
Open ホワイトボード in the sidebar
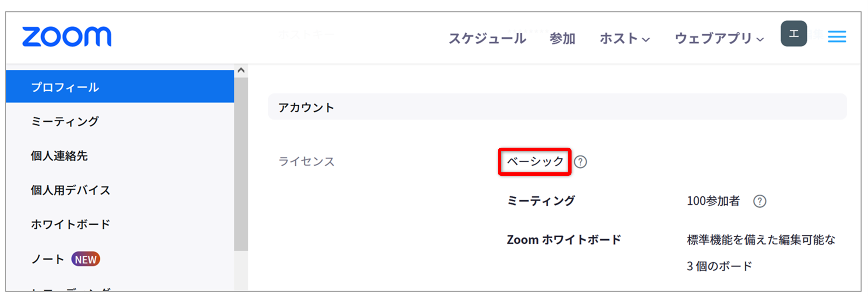coord(120,224)
